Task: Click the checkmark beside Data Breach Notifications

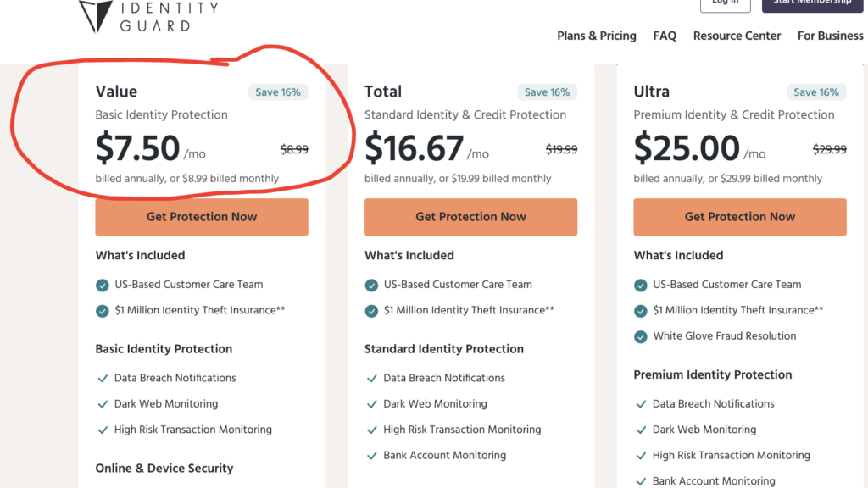Action: click(x=102, y=378)
